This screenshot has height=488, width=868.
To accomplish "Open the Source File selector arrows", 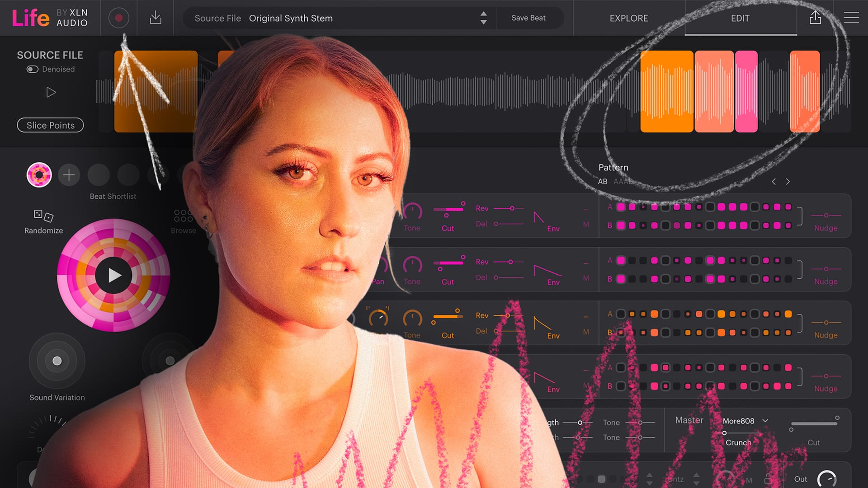I will (483, 18).
